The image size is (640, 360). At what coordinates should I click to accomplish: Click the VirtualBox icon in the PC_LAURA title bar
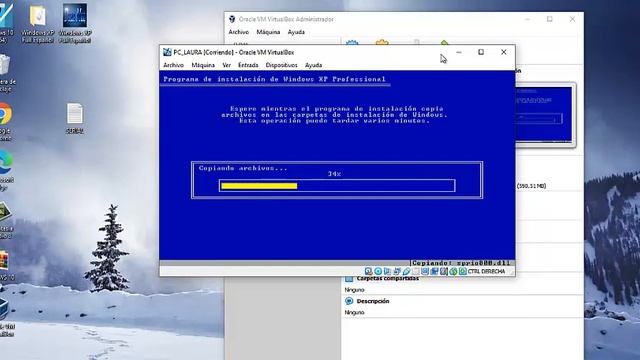167,52
